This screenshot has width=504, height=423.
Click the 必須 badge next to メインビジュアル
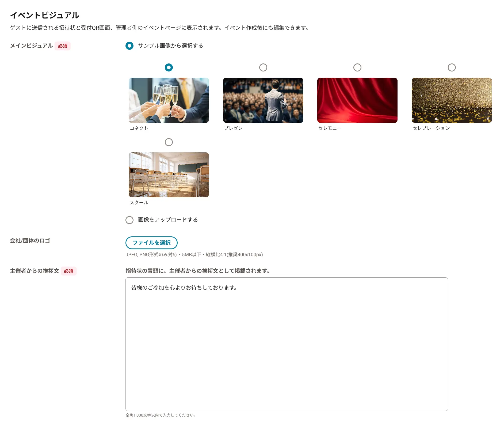[x=63, y=46]
